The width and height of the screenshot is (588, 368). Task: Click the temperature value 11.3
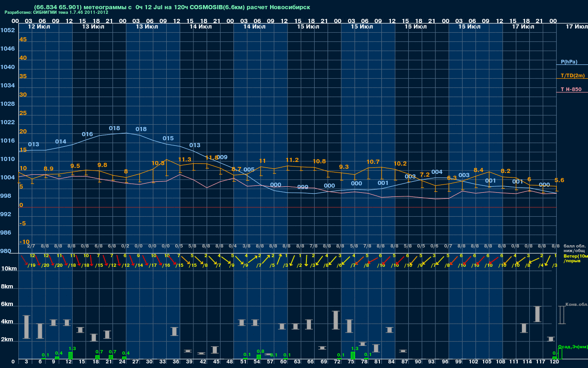[185, 160]
